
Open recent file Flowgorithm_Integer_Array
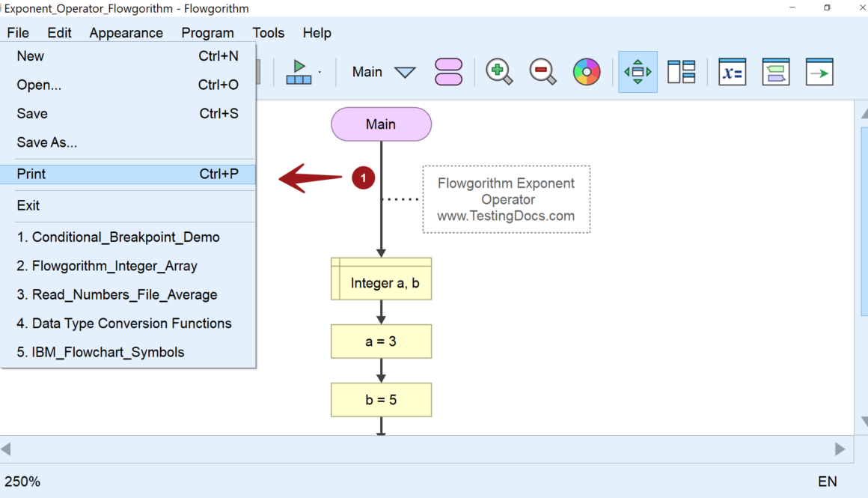[128, 266]
